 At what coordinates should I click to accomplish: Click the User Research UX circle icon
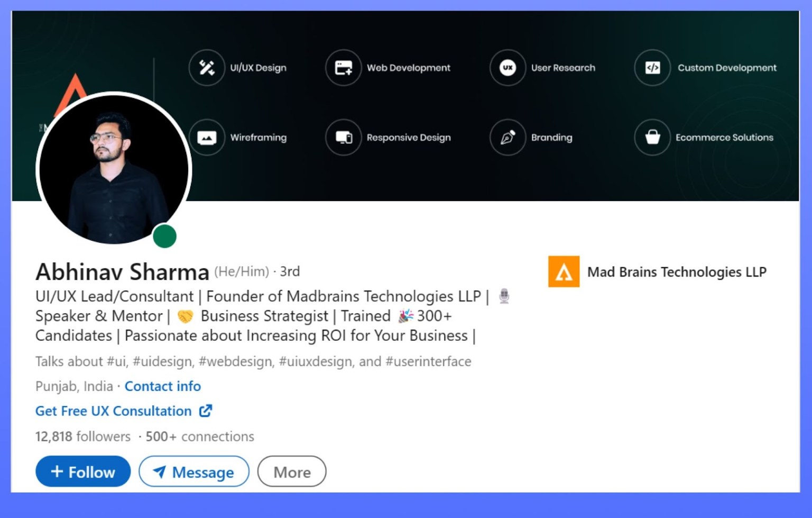(508, 67)
